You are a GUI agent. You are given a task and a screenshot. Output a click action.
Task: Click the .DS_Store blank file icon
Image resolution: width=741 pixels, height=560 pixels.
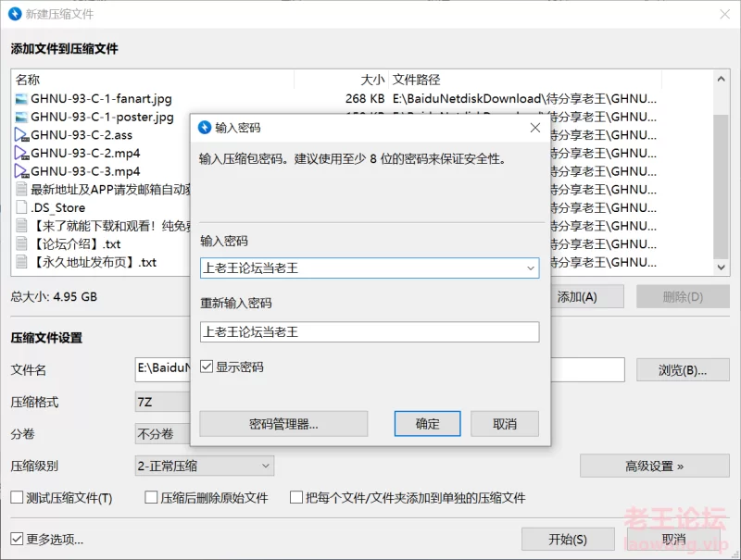tap(21, 207)
